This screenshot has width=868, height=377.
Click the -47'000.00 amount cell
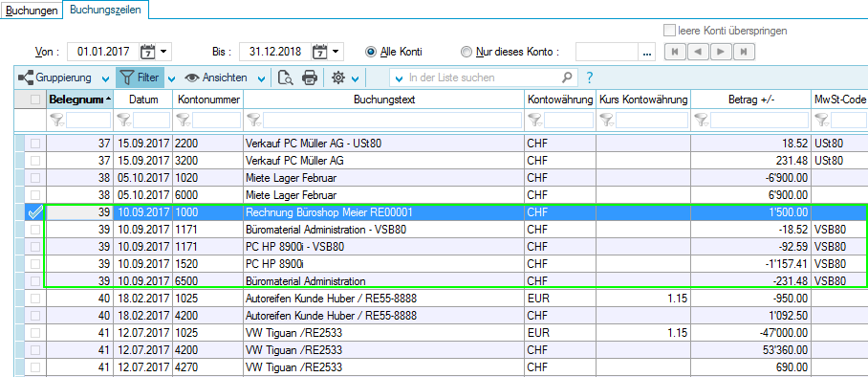tap(751, 333)
